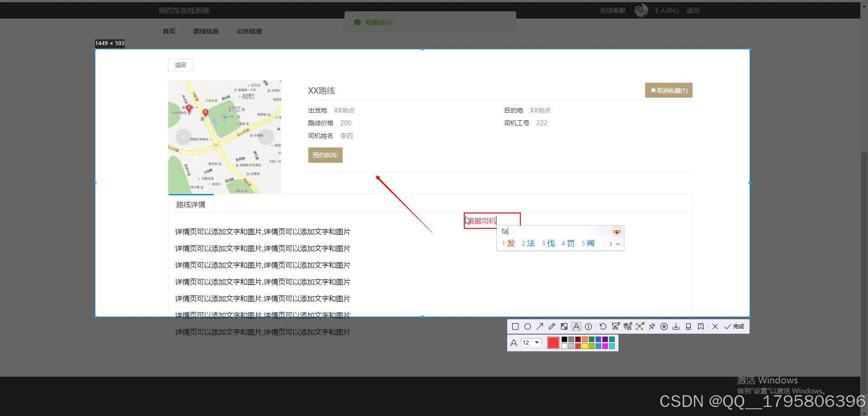Click the IME emoji face icon
Screen dimensions: 868x416
pos(617,232)
